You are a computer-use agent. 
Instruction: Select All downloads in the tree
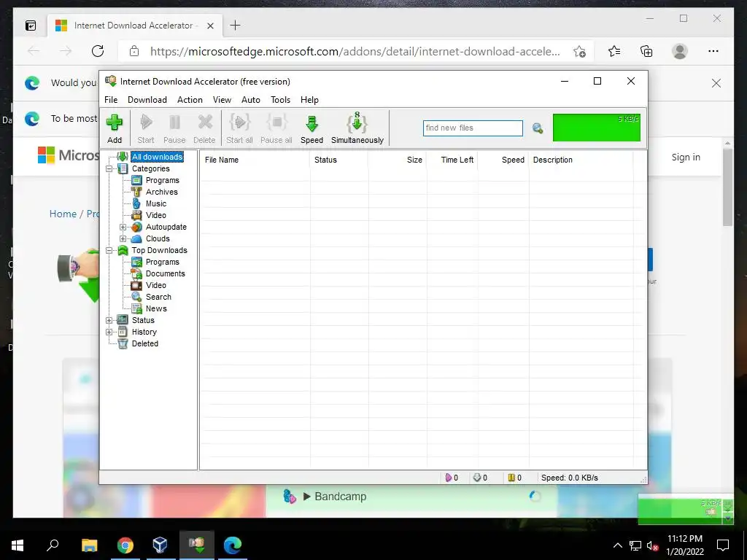(158, 157)
